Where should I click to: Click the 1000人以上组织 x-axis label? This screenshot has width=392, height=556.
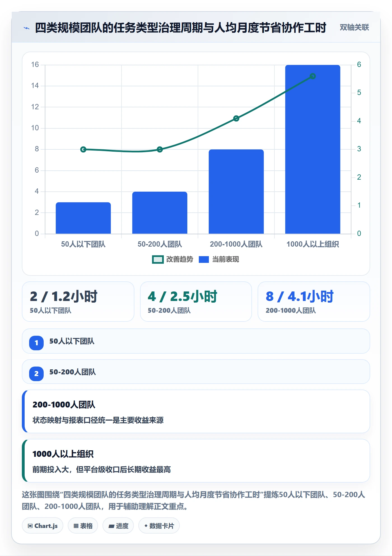tap(313, 244)
